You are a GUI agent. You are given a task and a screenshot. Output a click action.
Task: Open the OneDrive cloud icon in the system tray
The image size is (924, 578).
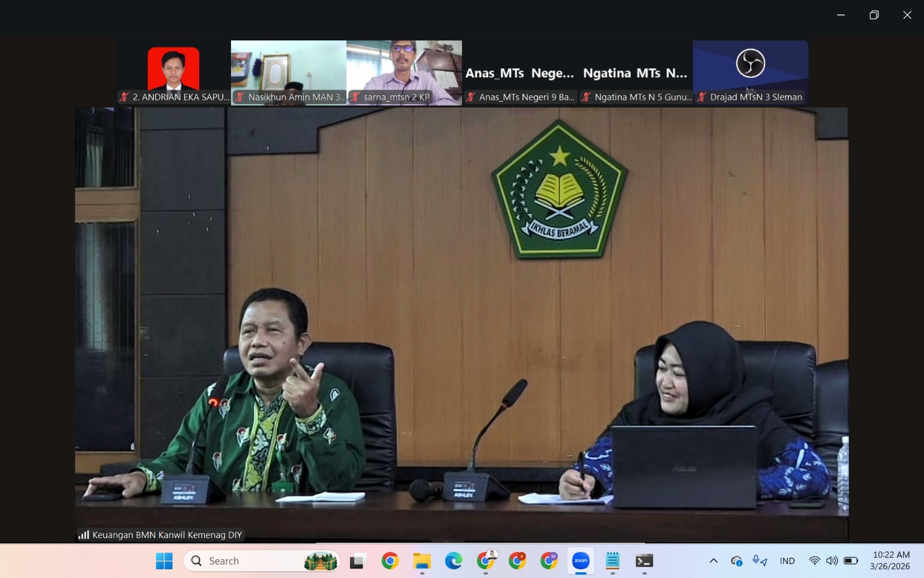tap(737, 560)
